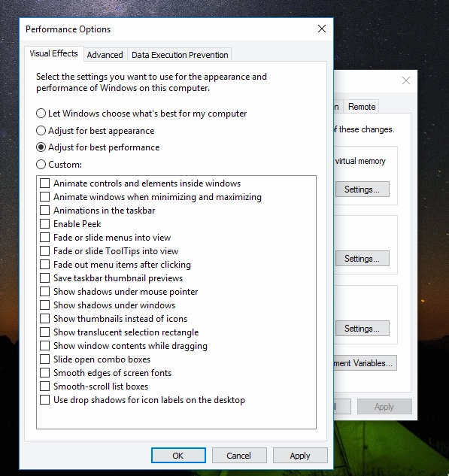The width and height of the screenshot is (449, 476).
Task: Choose Adjust for best appearance option
Action: coord(41,131)
